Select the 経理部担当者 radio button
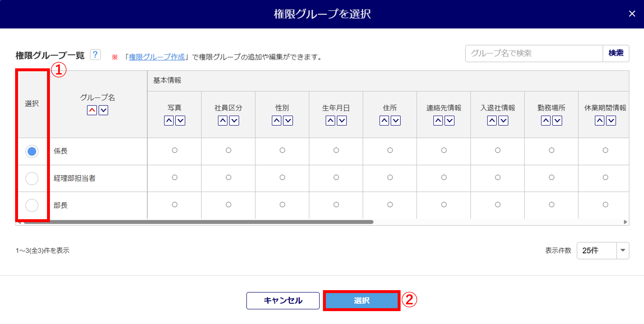This screenshot has height=324, width=644. (x=32, y=178)
